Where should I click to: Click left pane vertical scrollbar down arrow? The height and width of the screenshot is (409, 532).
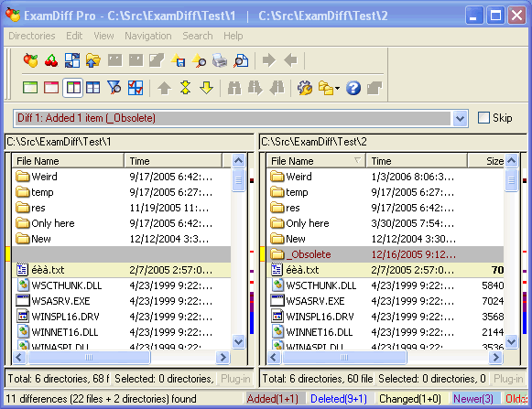(238, 341)
